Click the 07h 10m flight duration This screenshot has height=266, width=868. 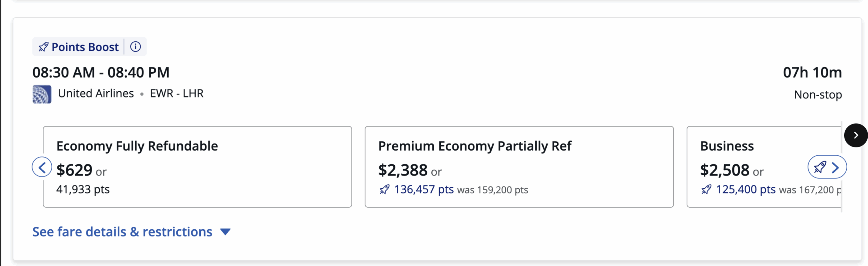click(812, 72)
